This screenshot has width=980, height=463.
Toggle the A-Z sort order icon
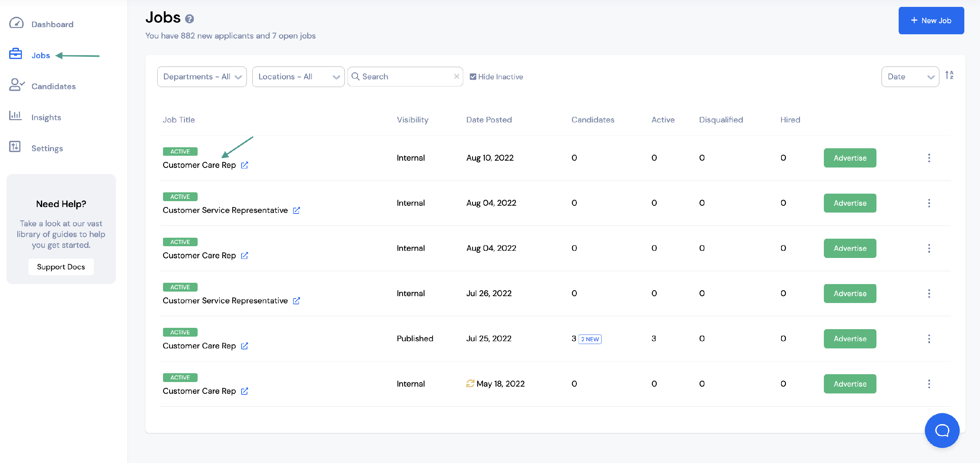950,75
